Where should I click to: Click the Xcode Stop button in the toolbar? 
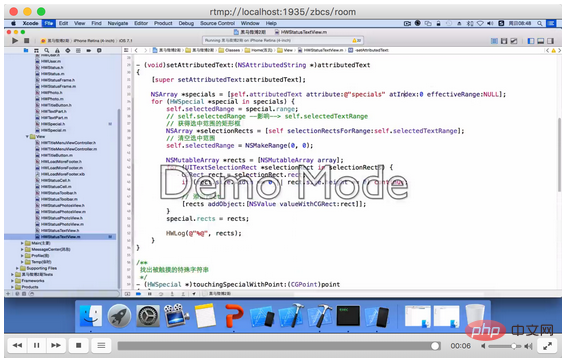[27, 41]
